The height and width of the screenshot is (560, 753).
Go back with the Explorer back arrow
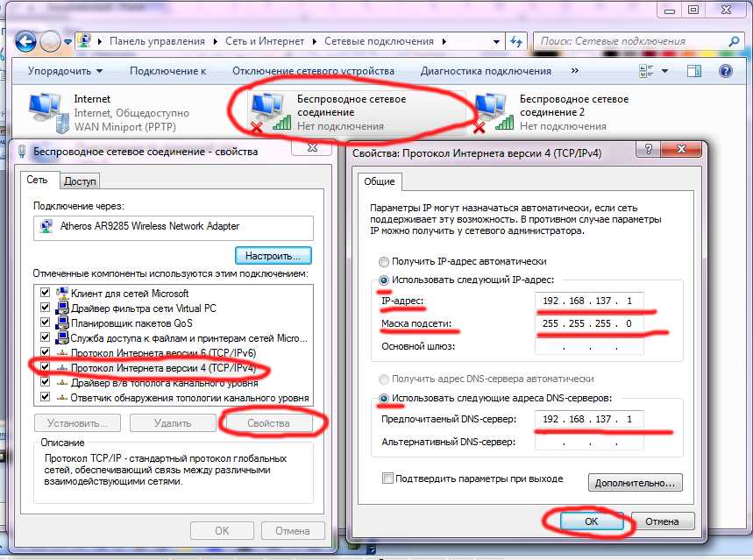click(26, 42)
